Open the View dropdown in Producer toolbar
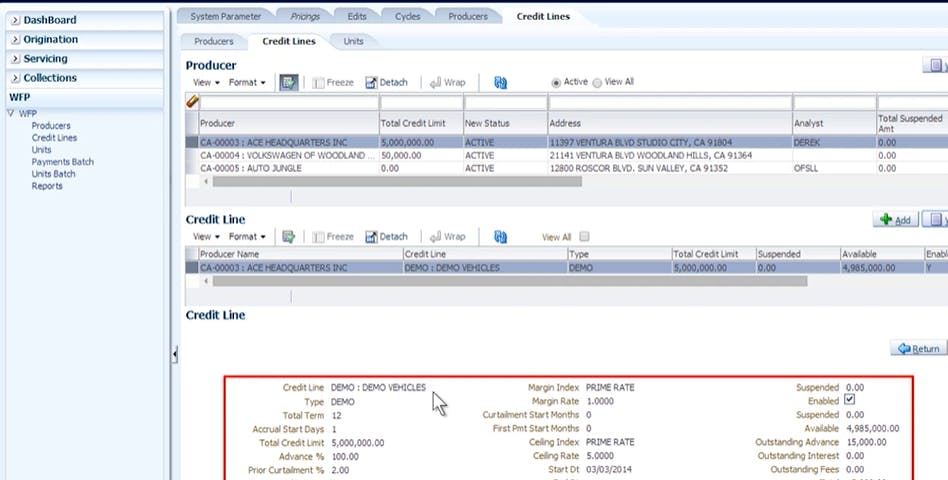The width and height of the screenshot is (948, 480). [x=203, y=82]
